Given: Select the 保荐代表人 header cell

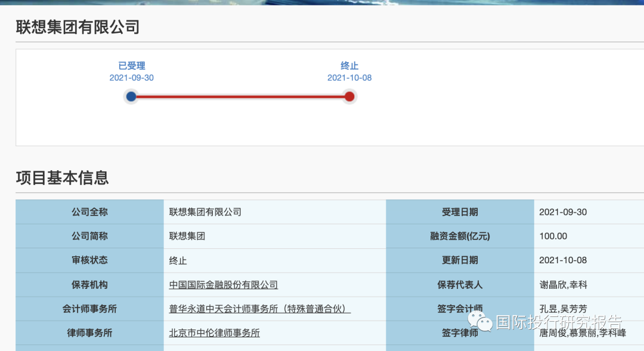Looking at the screenshot, I should pos(460,285).
